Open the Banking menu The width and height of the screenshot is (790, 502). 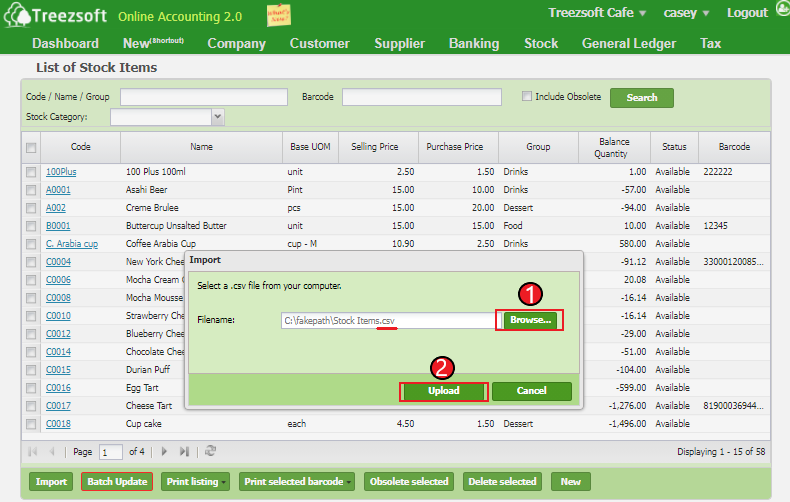click(x=473, y=43)
